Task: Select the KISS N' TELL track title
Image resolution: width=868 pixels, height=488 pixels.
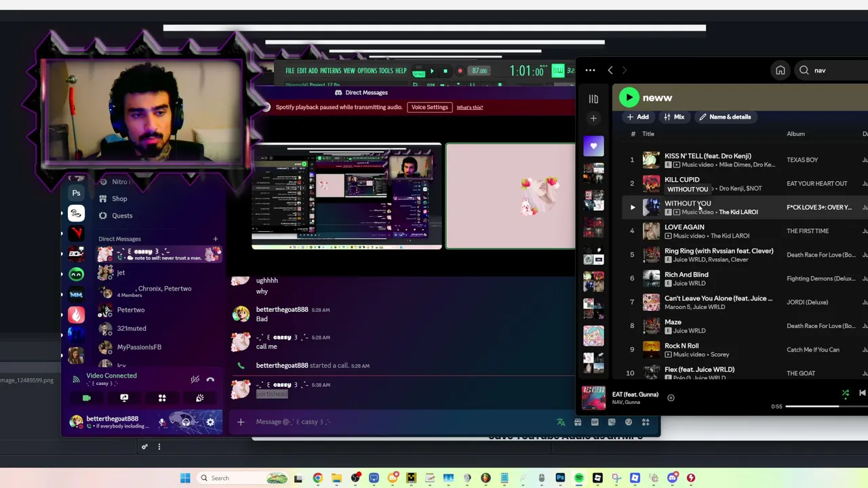Action: 707,156
